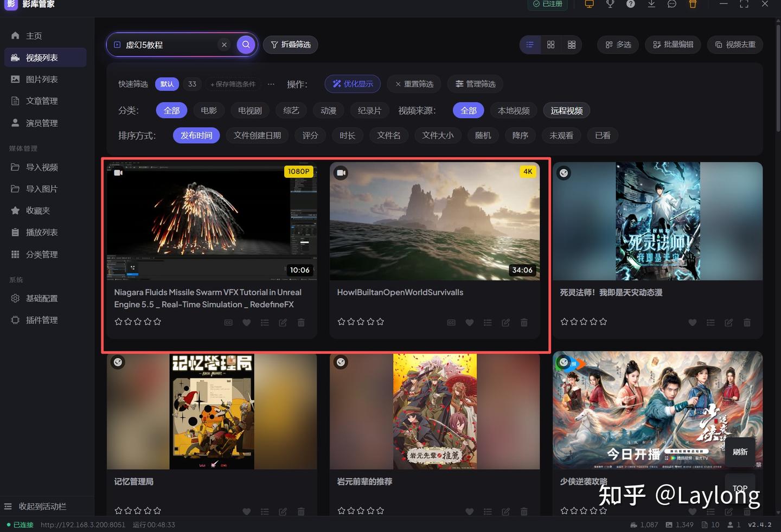Open 导入视频 in the sidebar
This screenshot has height=532, width=781.
click(x=45, y=167)
